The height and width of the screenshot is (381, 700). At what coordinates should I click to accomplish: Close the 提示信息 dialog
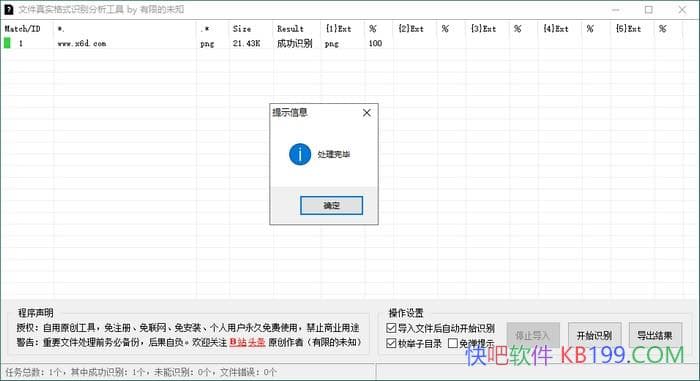click(367, 113)
